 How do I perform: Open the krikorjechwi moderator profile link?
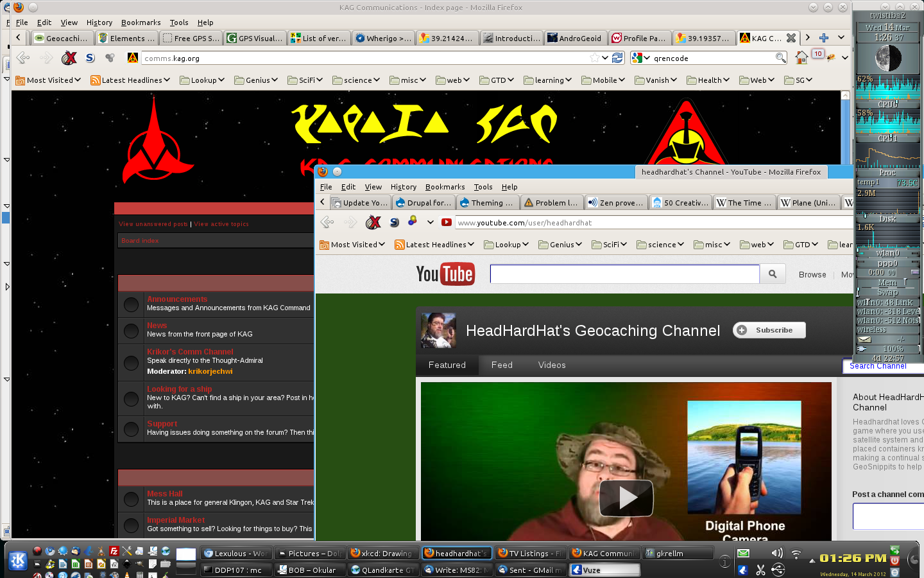tap(210, 371)
